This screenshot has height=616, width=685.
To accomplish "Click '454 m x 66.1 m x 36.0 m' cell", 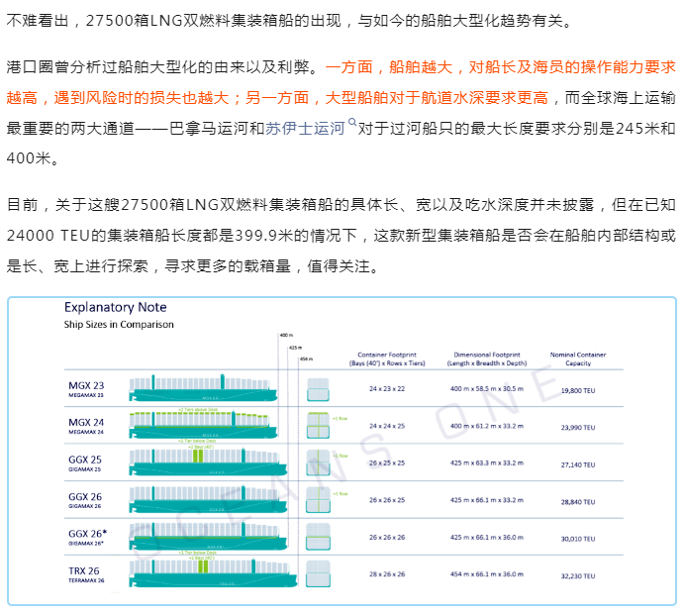I will (x=487, y=574).
